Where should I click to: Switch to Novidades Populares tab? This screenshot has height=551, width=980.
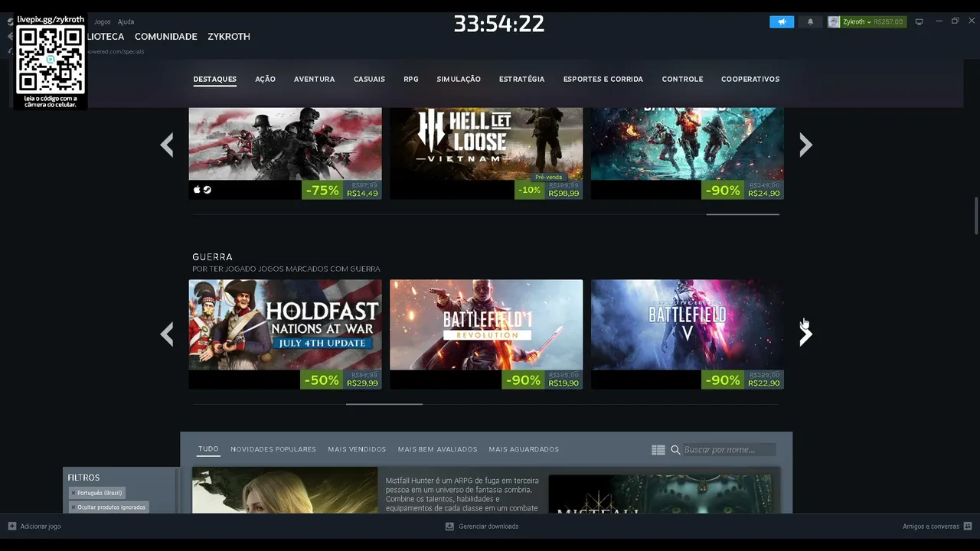click(x=273, y=449)
